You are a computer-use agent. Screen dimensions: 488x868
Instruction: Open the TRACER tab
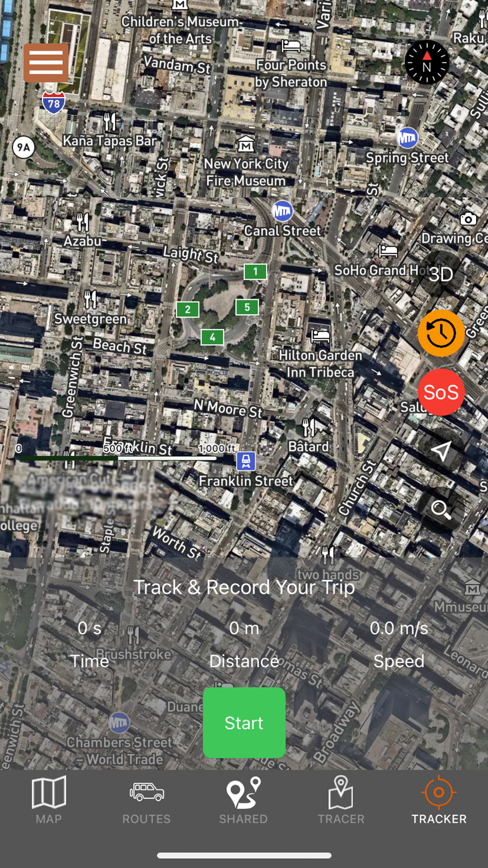point(341,801)
